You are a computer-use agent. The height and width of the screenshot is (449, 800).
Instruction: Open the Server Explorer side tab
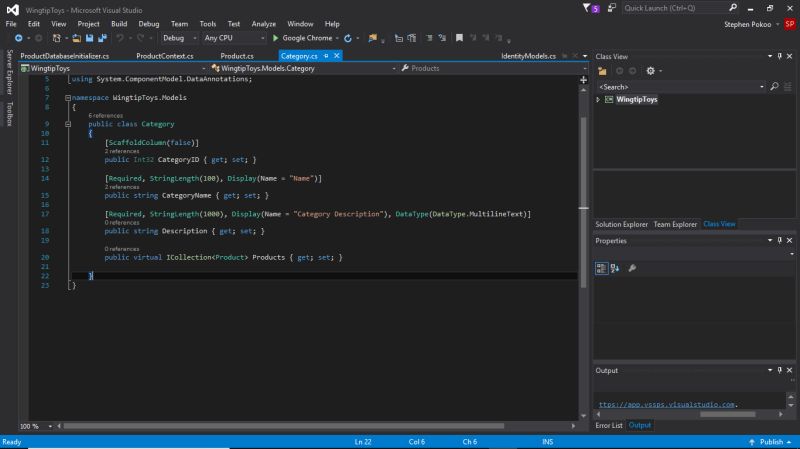(9, 72)
